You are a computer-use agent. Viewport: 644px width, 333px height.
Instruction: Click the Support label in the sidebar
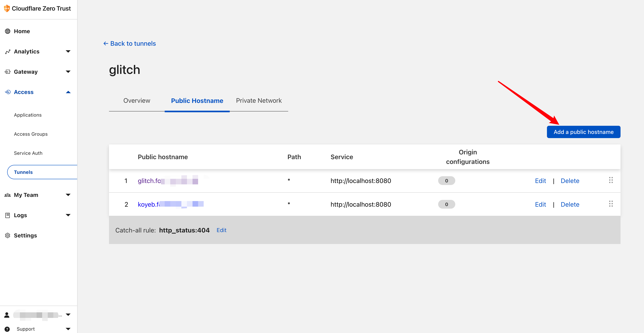26,329
